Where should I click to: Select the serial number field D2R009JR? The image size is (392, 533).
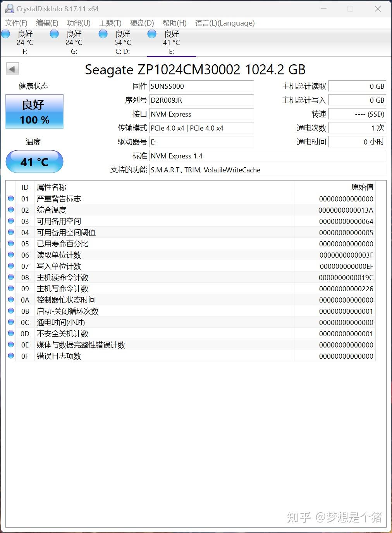click(201, 100)
